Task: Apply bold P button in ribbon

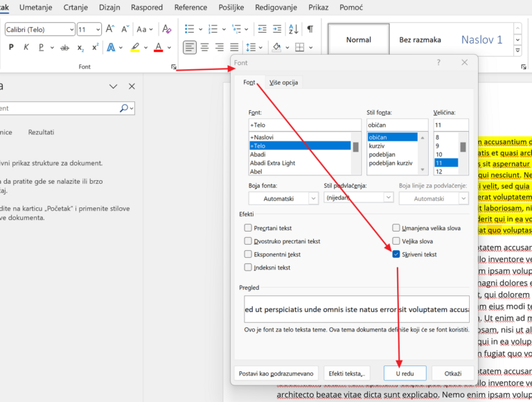Action: 11,47
